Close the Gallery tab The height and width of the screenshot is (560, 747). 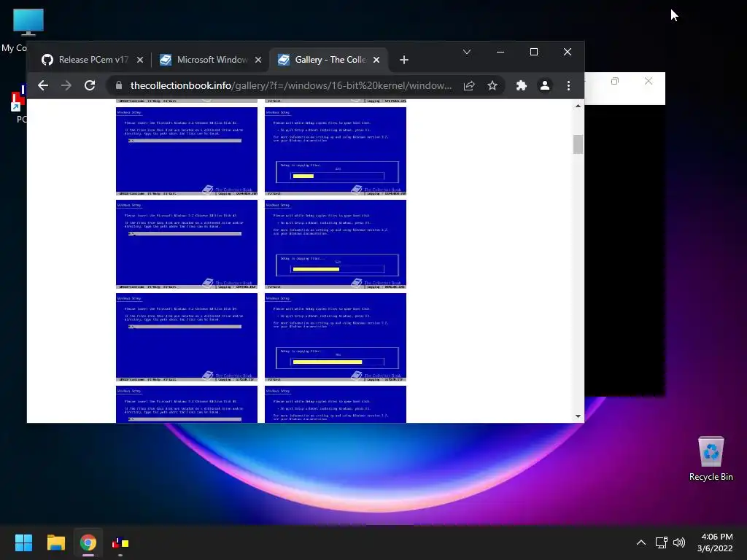coord(376,60)
